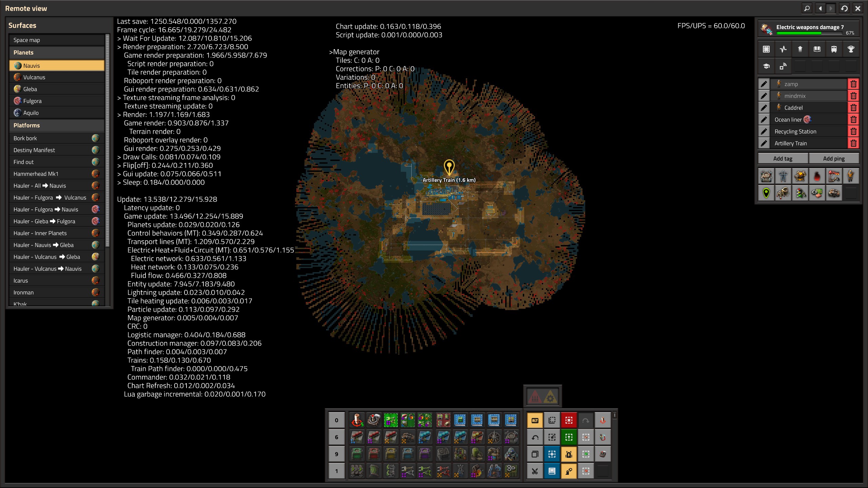Select the artillery targeting remote quickbar slot
The width and height of the screenshot is (868, 488).
(357, 420)
